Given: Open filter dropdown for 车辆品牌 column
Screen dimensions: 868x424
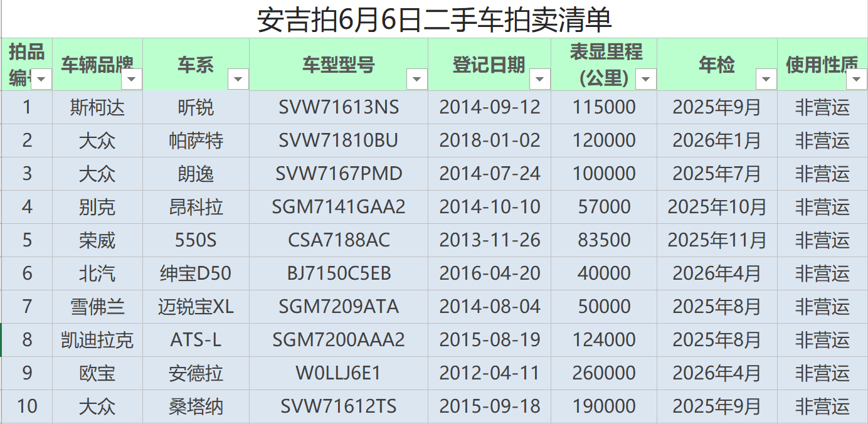Looking at the screenshot, I should 132,79.
